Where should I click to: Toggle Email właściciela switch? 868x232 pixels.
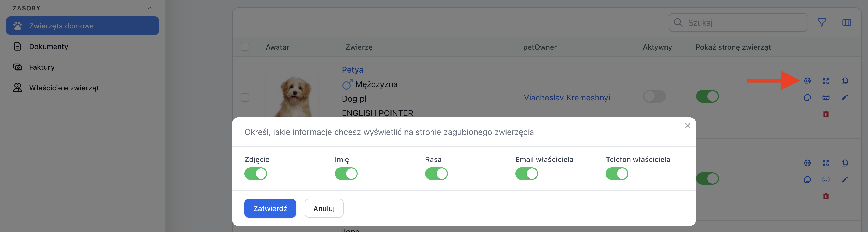click(527, 174)
